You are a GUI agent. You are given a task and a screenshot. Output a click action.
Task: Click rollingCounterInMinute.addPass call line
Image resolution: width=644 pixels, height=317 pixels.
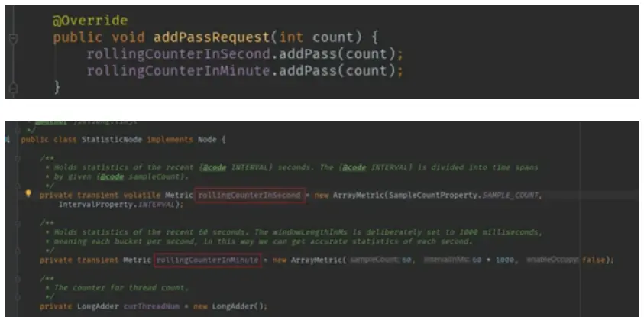244,71
